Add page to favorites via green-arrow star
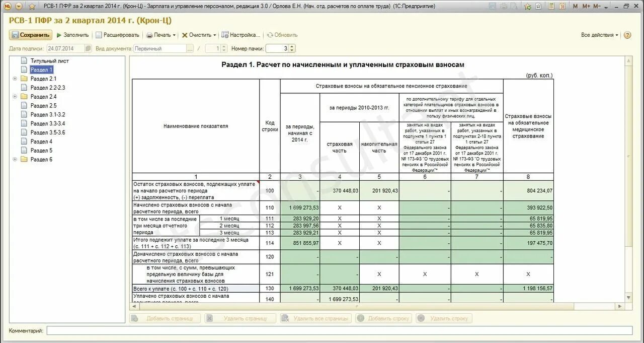 click(528, 7)
